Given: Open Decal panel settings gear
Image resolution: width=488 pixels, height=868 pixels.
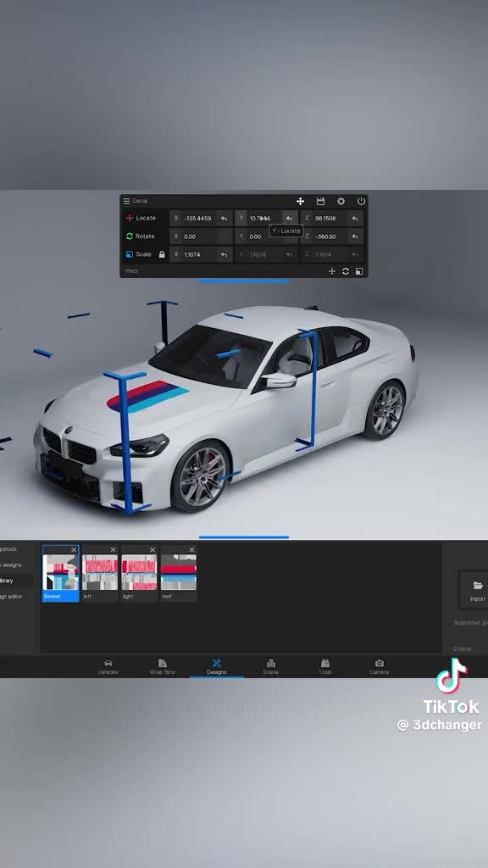Looking at the screenshot, I should 341,201.
